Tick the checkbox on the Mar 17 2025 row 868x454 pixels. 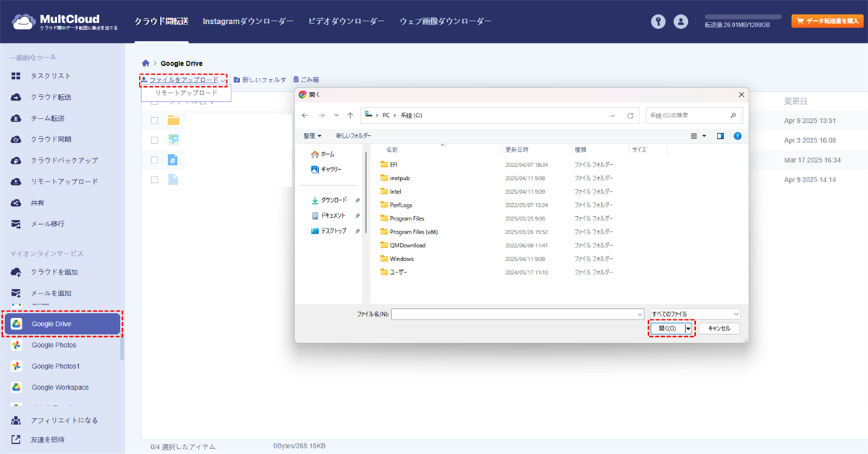(154, 160)
